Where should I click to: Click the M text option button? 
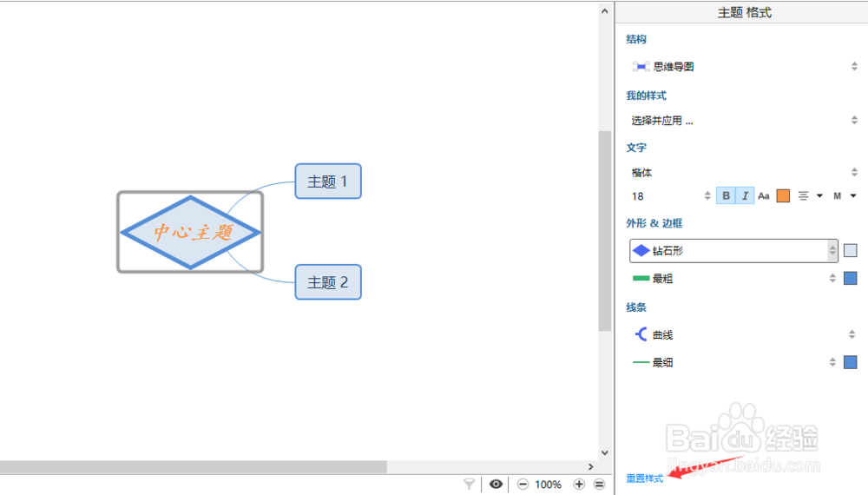[x=837, y=196]
